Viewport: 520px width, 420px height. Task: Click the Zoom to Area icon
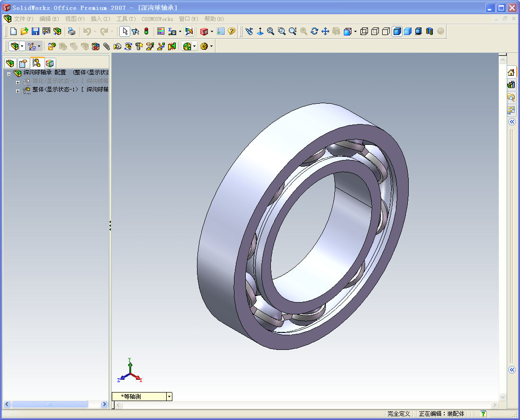coord(282,32)
